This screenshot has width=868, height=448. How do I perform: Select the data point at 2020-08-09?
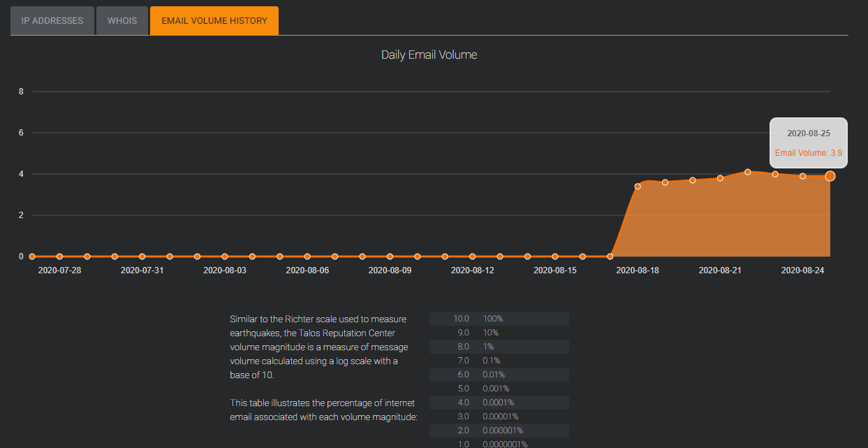coord(390,256)
